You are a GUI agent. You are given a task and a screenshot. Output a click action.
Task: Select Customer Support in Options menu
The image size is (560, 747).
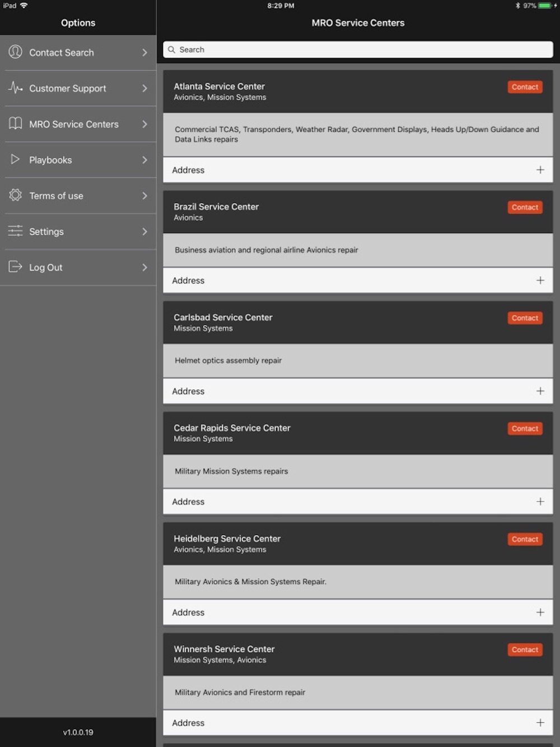pos(78,88)
